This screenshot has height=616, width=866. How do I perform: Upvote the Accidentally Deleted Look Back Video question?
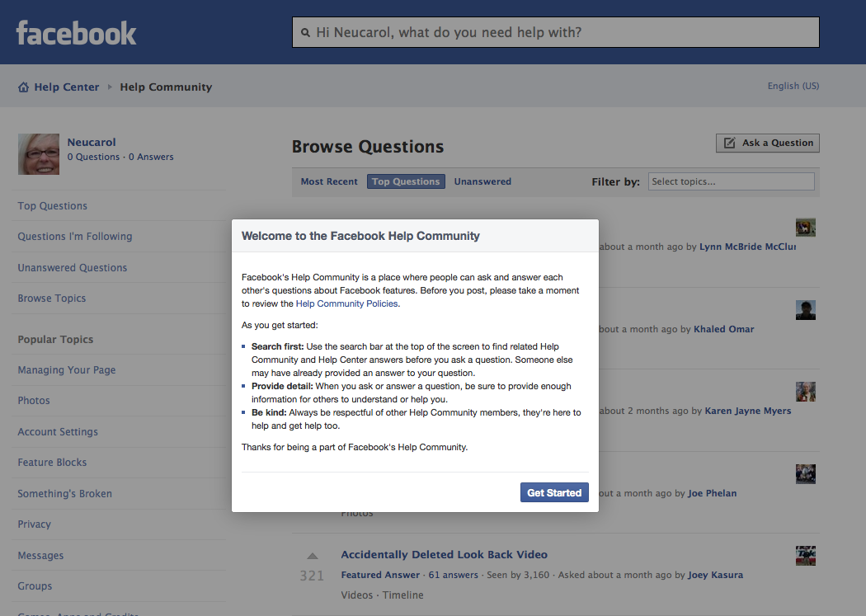pyautogui.click(x=312, y=556)
